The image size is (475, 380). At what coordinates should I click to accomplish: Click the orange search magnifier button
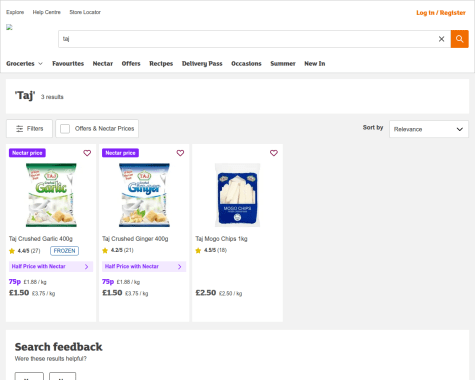tap(459, 39)
